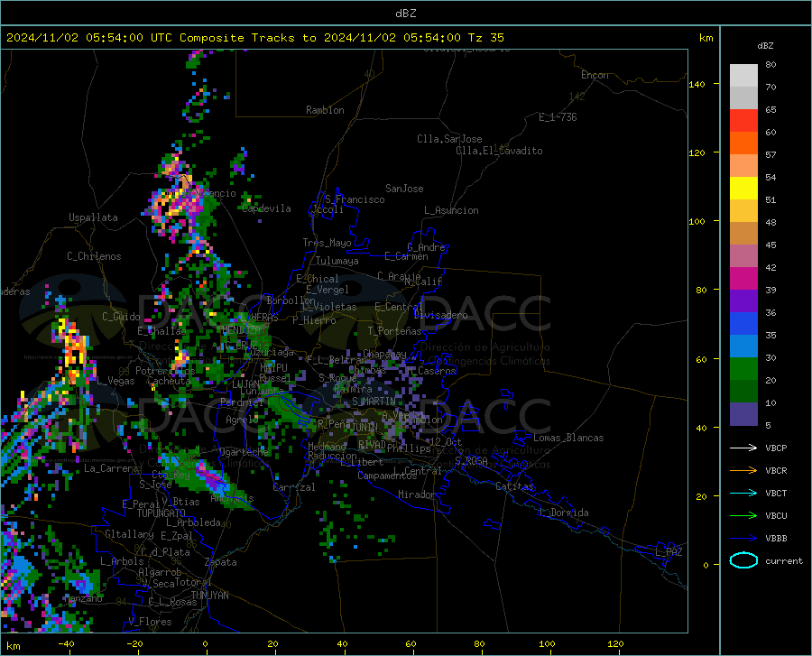This screenshot has height=656, width=812.
Task: Click the Mirador place label
Action: (x=416, y=494)
